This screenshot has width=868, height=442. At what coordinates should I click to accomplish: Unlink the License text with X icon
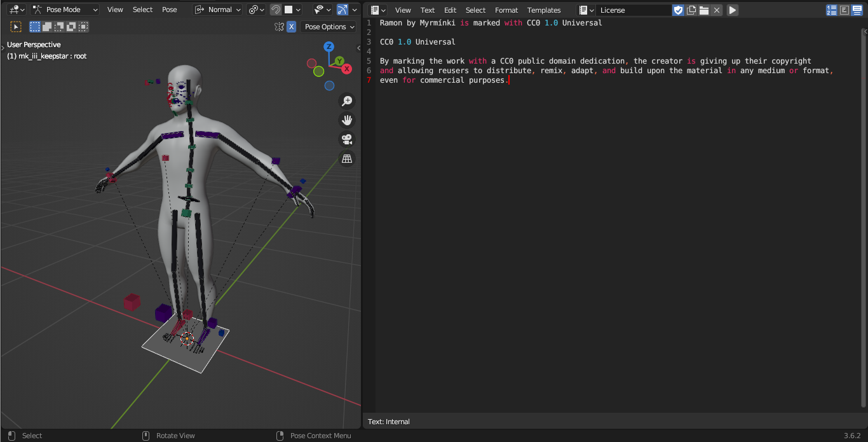(x=717, y=10)
